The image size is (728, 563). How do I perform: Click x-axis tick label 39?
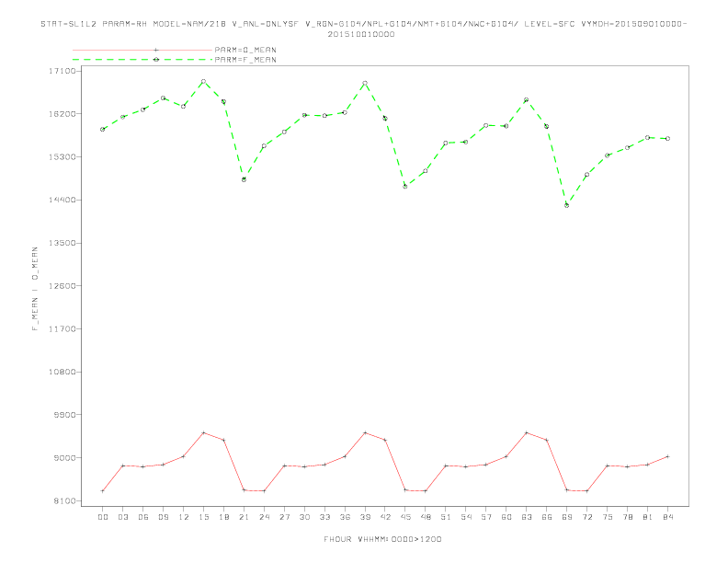[365, 517]
